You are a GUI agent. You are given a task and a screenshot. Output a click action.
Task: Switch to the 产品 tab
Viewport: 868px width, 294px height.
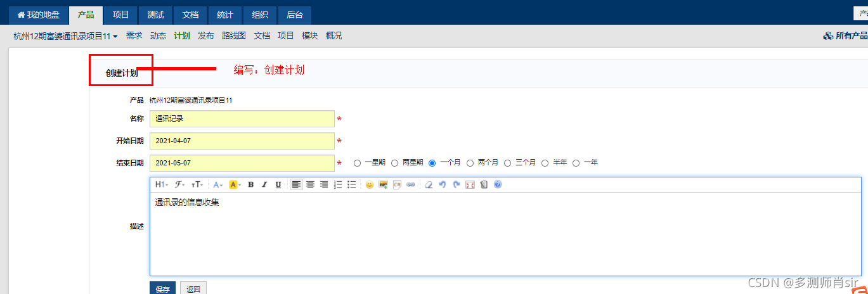click(86, 15)
